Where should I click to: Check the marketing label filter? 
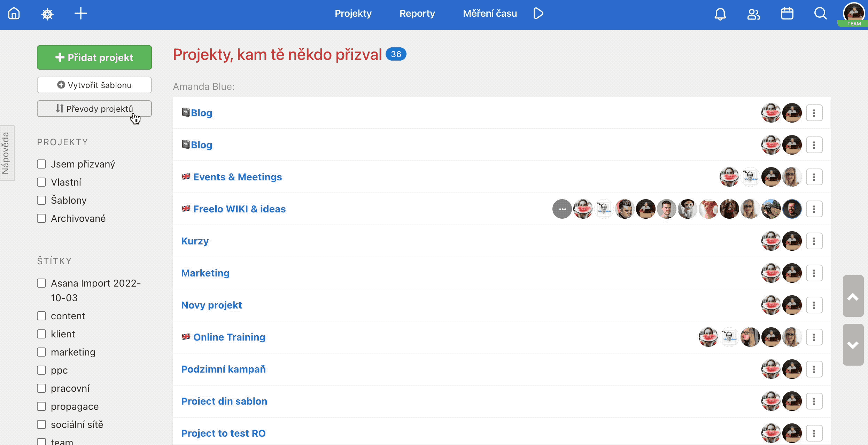pos(41,352)
